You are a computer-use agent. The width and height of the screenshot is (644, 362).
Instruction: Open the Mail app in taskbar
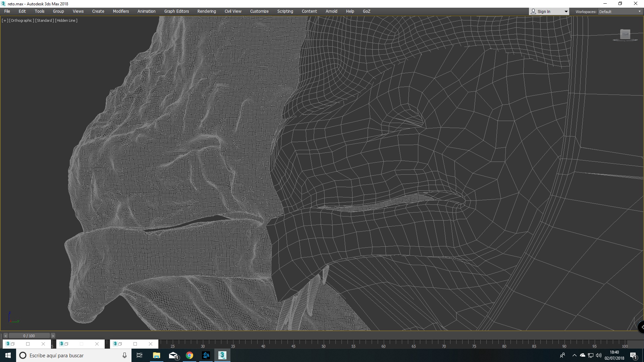click(173, 355)
